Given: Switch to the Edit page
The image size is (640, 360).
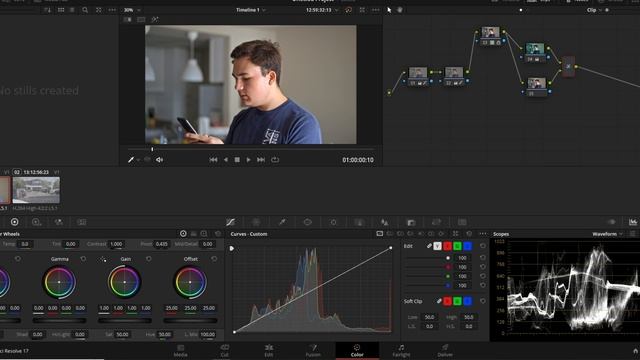Looking at the screenshot, I should coord(269,351).
